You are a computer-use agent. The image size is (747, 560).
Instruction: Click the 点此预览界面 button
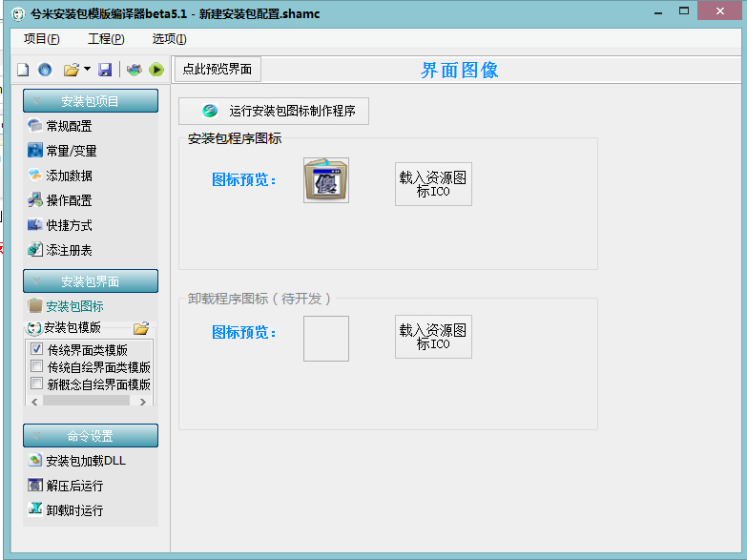[218, 70]
